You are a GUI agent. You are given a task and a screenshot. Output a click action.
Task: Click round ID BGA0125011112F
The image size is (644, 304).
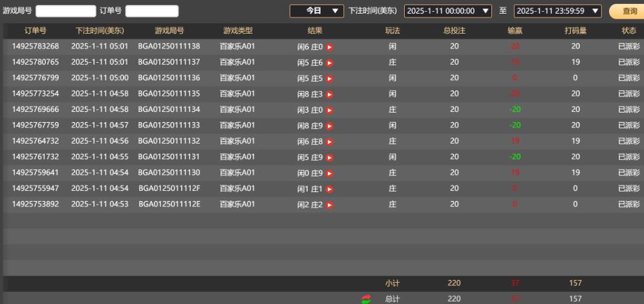(x=169, y=188)
